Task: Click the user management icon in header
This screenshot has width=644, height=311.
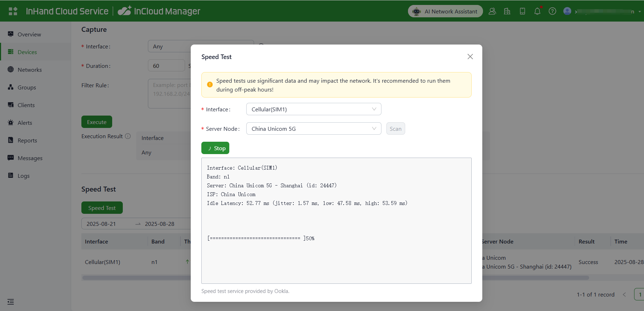Action: (492, 11)
